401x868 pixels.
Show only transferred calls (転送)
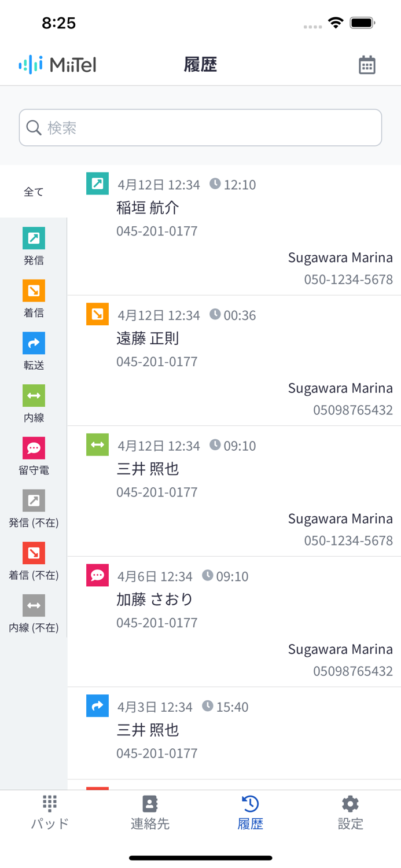point(34,351)
